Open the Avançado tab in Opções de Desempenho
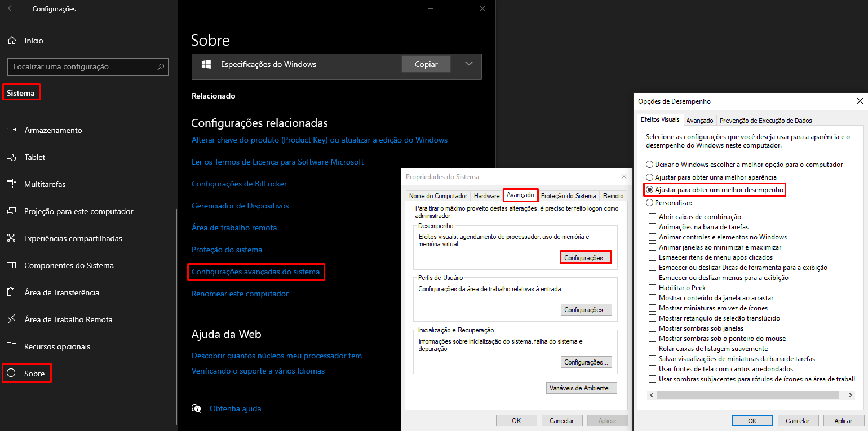The image size is (868, 431). (x=699, y=121)
